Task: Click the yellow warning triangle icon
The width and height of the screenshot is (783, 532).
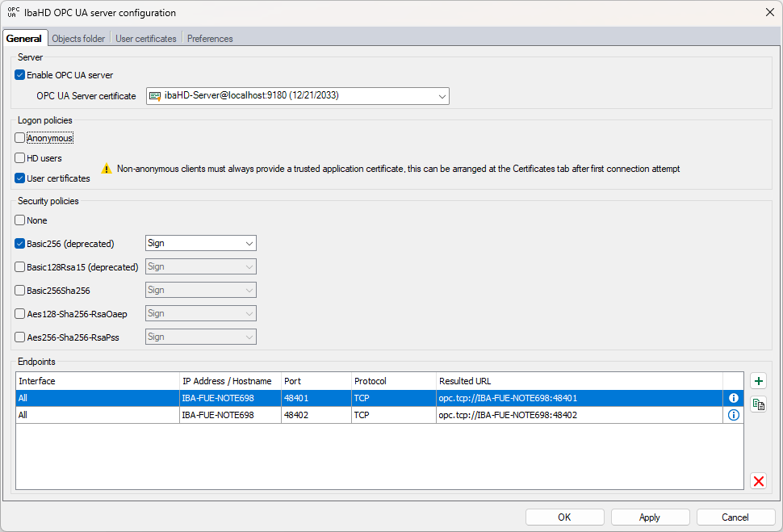Action: click(x=107, y=170)
